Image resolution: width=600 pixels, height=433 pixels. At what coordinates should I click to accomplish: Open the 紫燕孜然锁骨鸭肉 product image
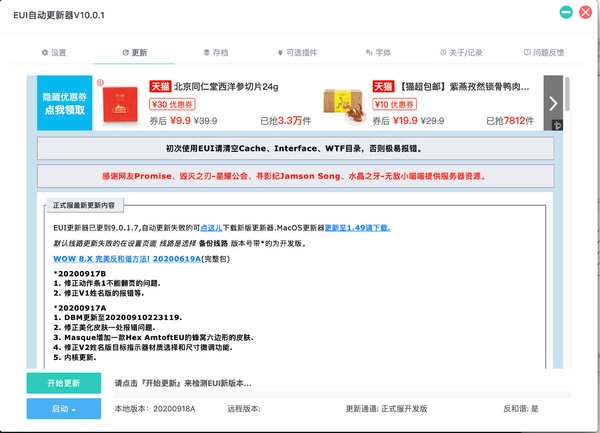(345, 102)
